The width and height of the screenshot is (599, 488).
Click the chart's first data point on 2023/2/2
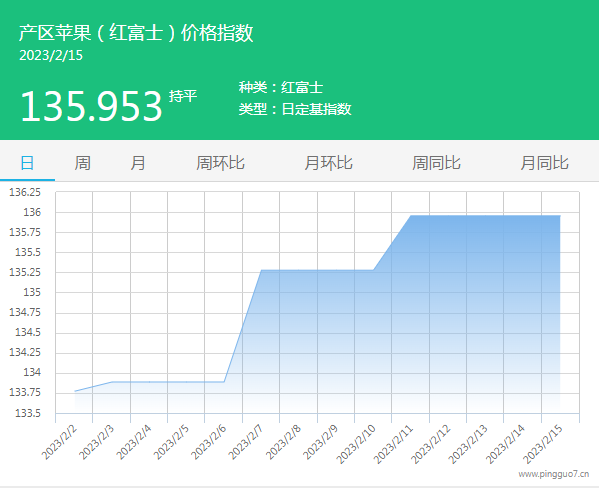pyautogui.click(x=75, y=391)
